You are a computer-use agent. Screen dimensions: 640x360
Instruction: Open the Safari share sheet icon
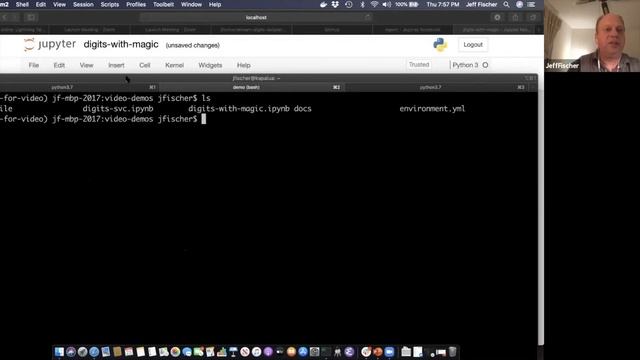[516, 18]
